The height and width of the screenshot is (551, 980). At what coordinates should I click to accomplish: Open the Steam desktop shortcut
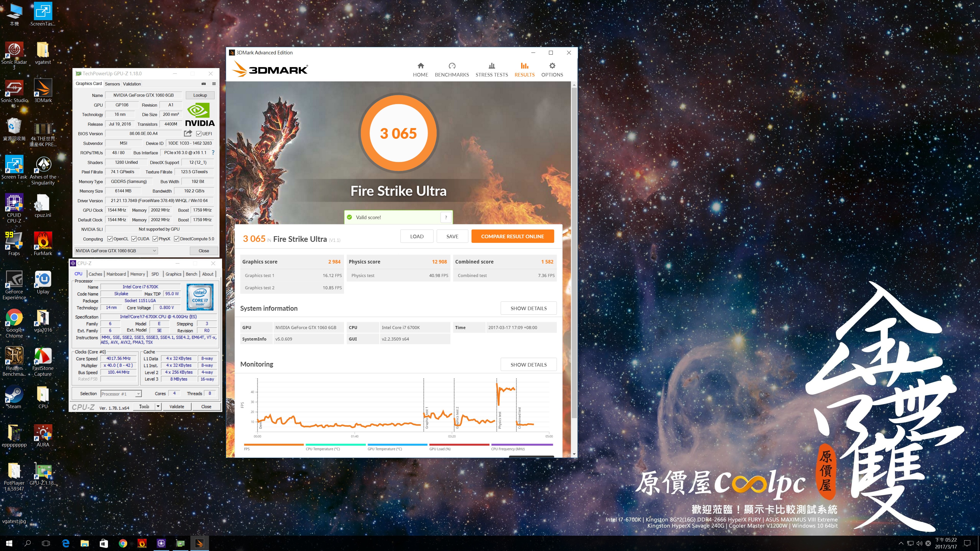14,397
